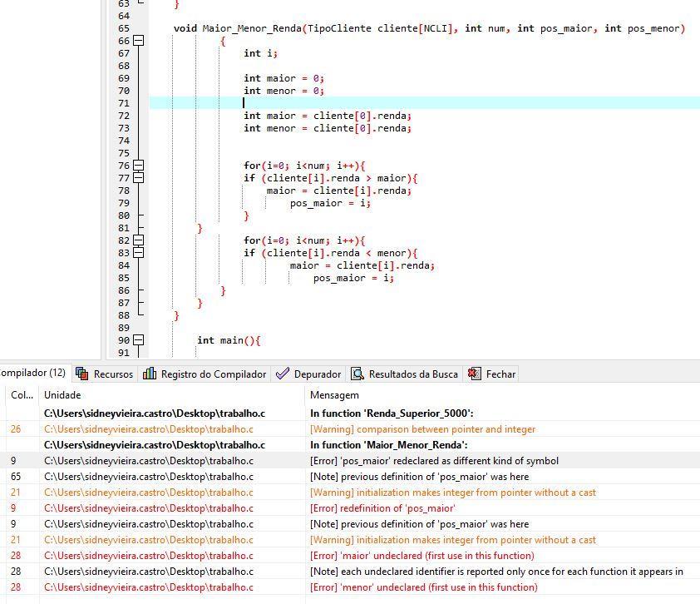Screen dimensions: 700x604
Task: Click line number 65 in the gutter
Action: click(x=124, y=28)
